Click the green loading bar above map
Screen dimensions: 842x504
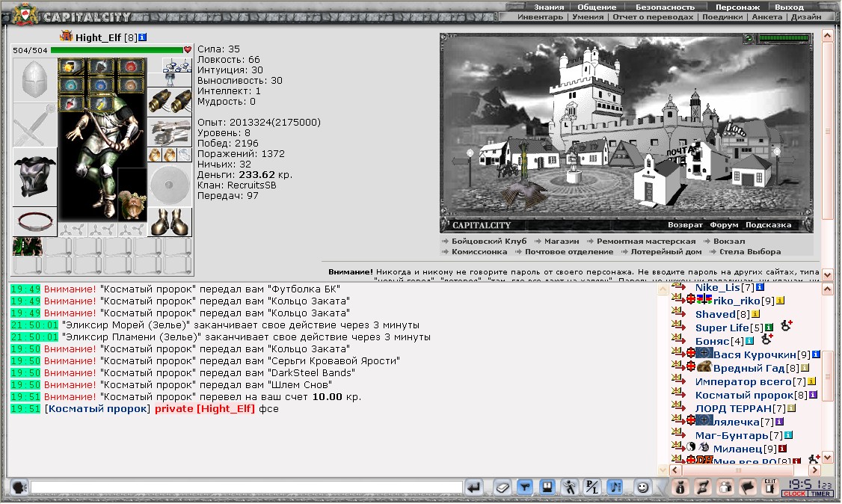tap(784, 38)
